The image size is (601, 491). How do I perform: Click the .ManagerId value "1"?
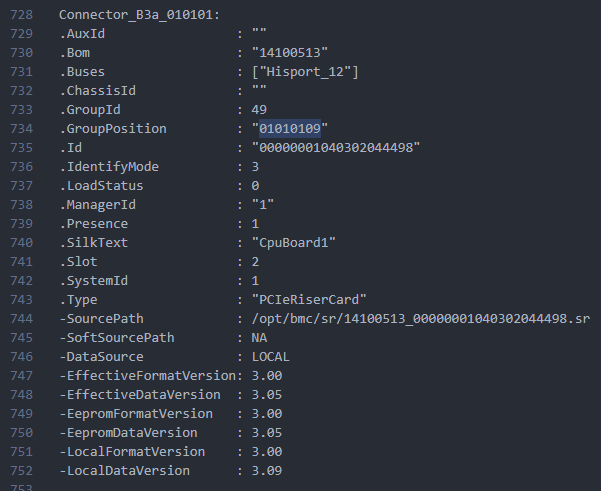pyautogui.click(x=263, y=205)
